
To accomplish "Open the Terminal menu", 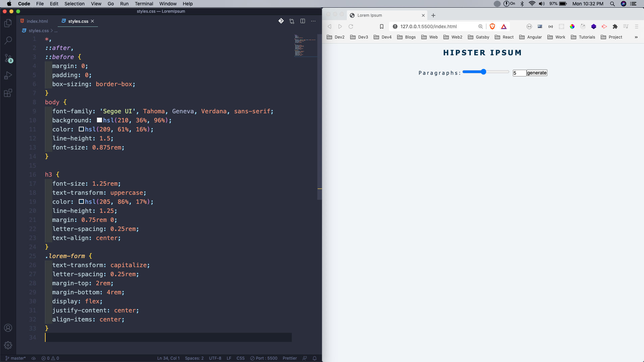I will [144, 4].
